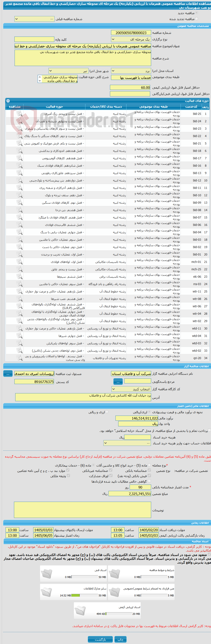The image size is (211, 644).
Task: Open view icon for row rra-03
Action: (x=19, y=284)
